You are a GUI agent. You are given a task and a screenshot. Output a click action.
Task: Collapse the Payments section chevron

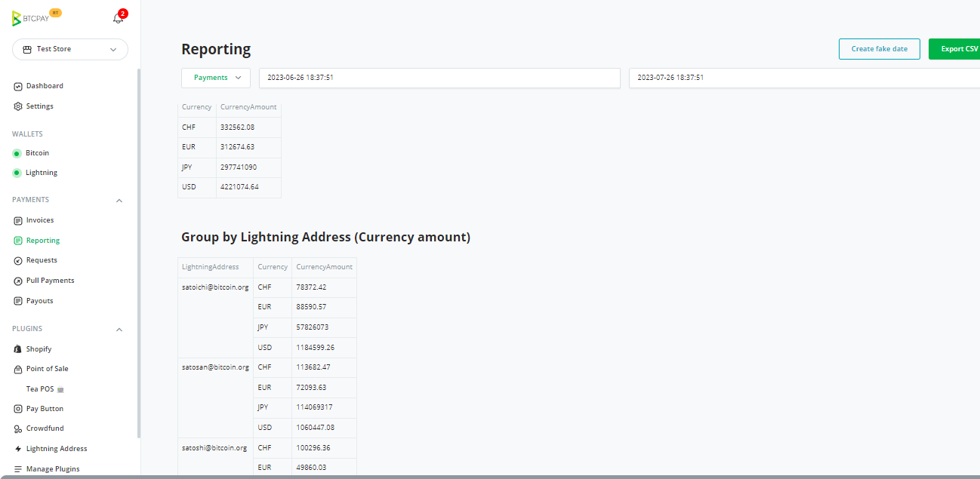119,201
